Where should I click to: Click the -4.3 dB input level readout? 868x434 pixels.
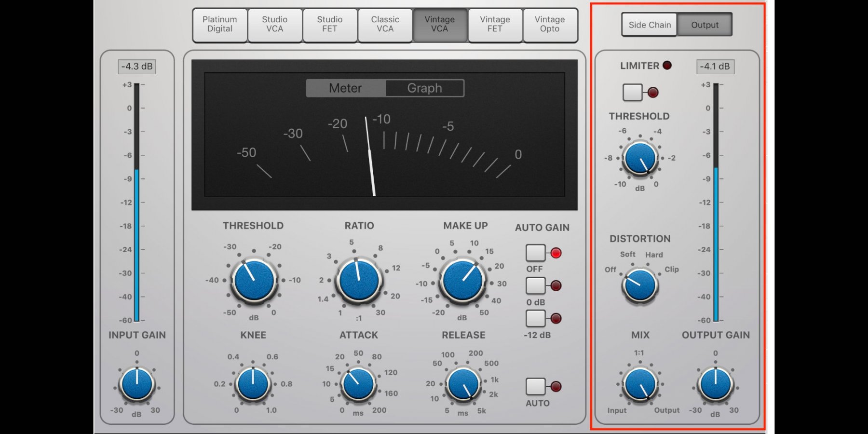pyautogui.click(x=137, y=67)
